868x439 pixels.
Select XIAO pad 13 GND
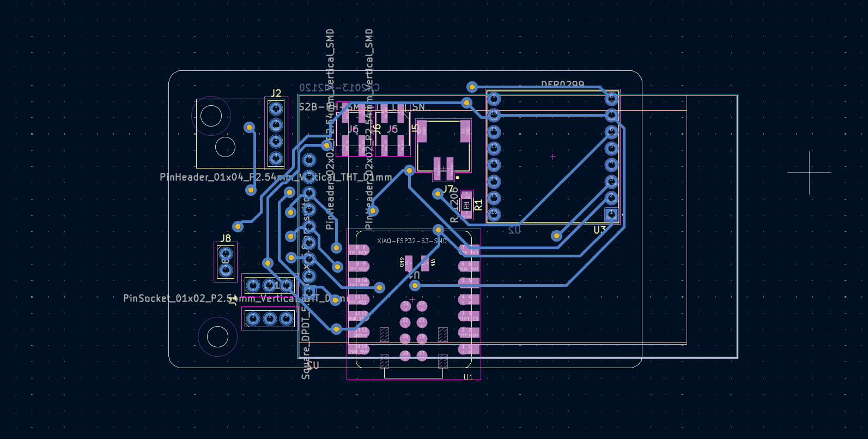tap(359, 332)
